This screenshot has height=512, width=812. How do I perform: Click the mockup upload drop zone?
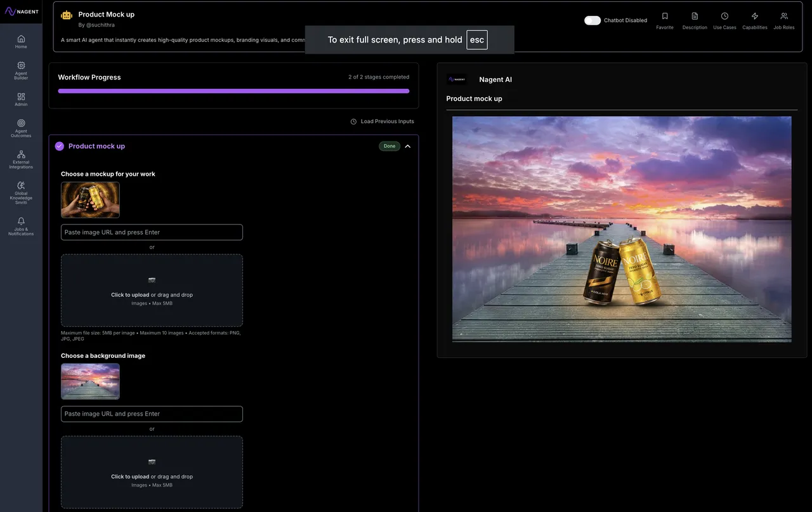coord(152,291)
